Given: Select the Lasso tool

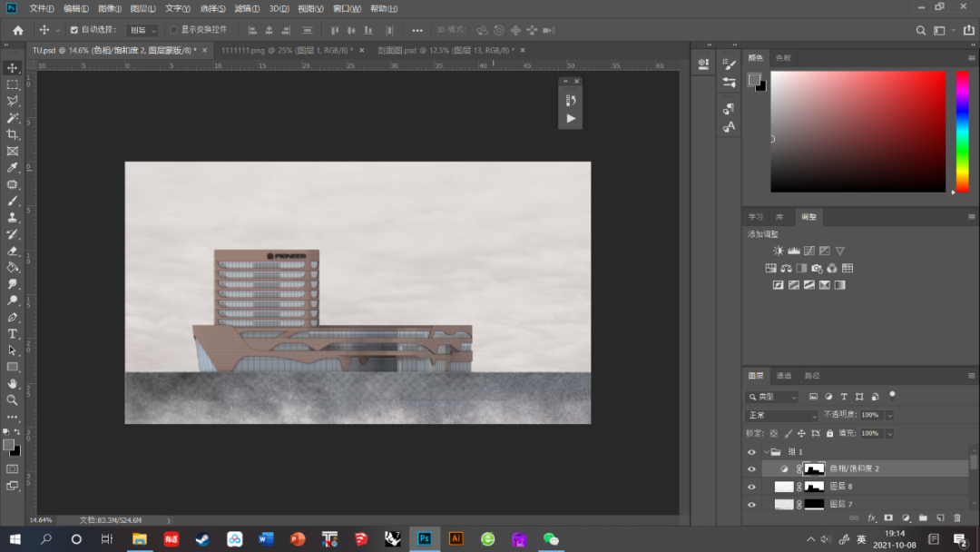Looking at the screenshot, I should [13, 101].
